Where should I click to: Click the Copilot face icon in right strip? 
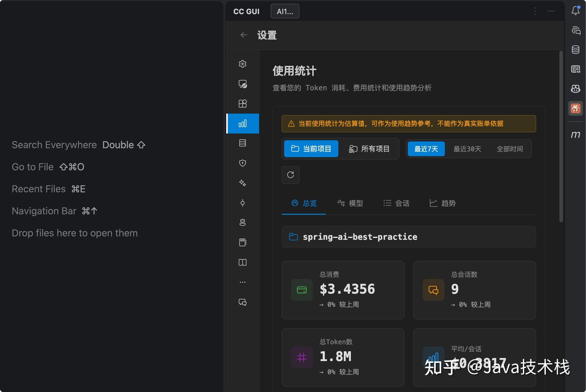click(576, 89)
